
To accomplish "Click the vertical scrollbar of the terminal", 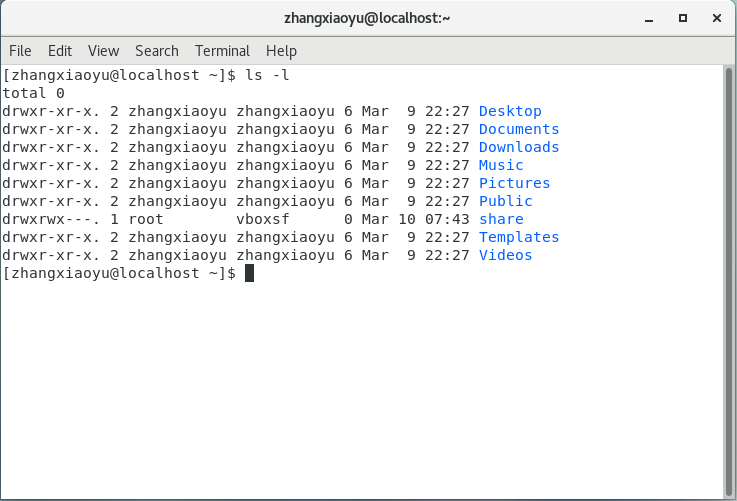I will 728,280.
